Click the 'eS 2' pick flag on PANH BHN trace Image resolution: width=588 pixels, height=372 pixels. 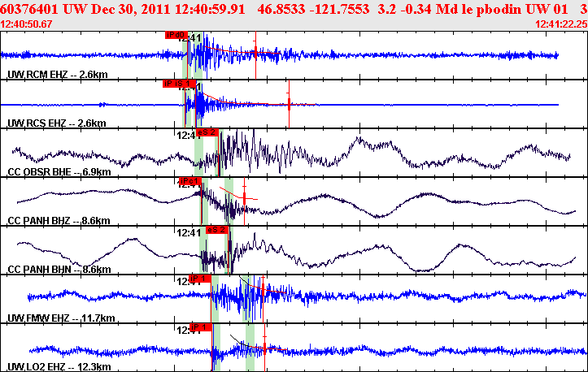(x=216, y=230)
